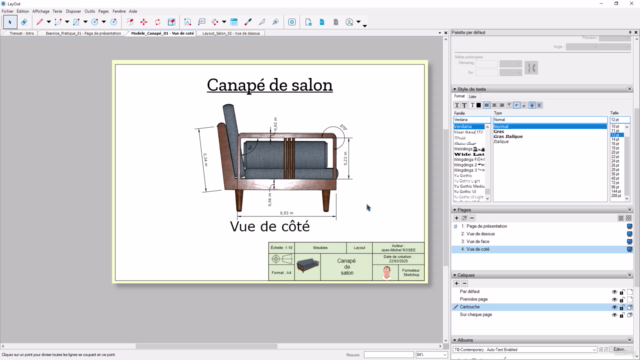The image size is (640, 360).
Task: Select the arrow Select tool
Action: click(x=10, y=22)
